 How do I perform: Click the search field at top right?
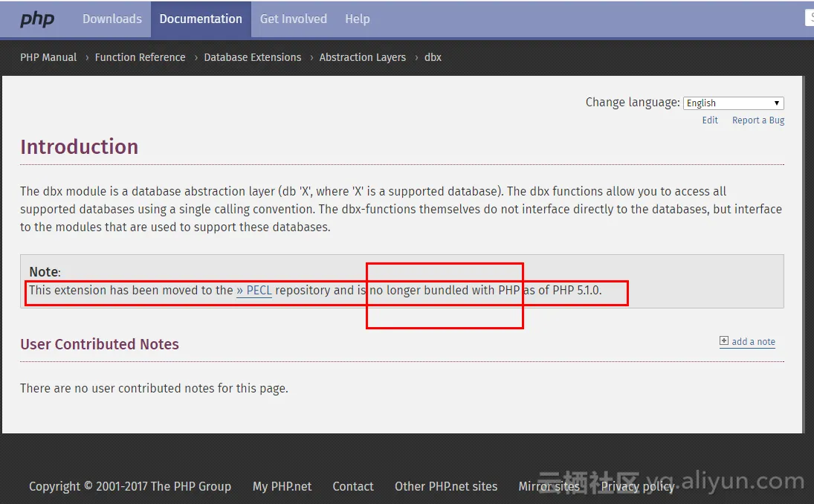click(810, 19)
